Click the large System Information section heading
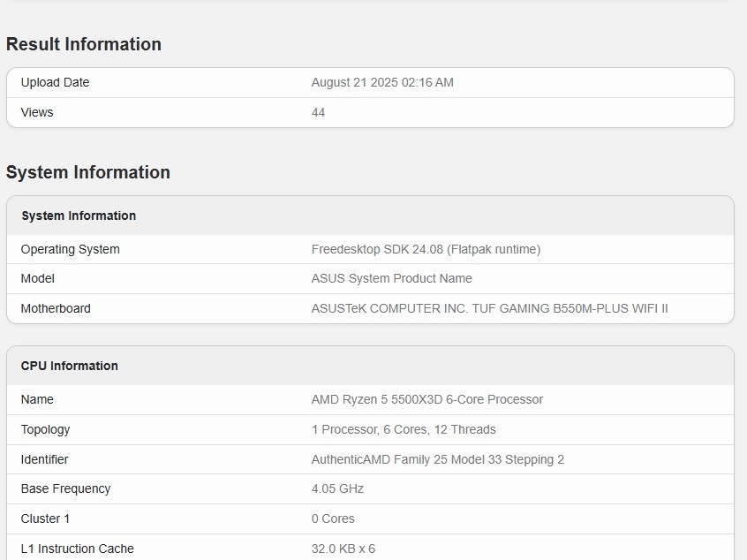This screenshot has width=747, height=560. [x=88, y=172]
